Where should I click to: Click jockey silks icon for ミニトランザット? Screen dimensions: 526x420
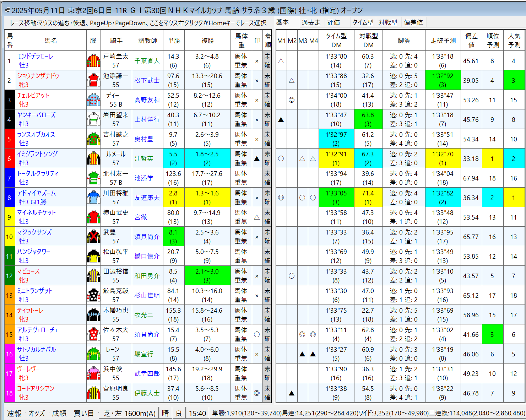(x=93, y=295)
